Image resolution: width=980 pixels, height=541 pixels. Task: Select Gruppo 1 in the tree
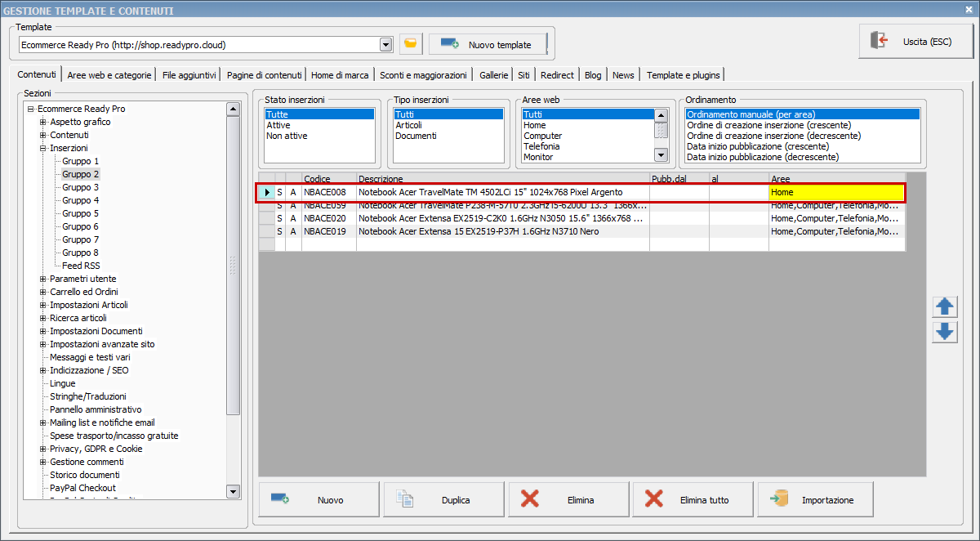pos(81,161)
